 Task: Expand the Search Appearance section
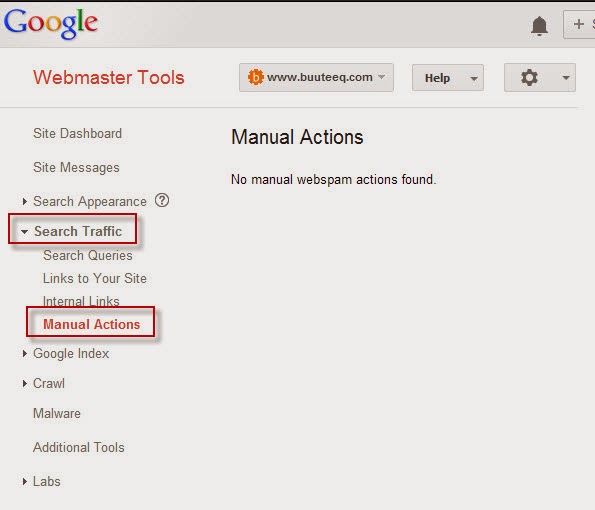tap(25, 201)
